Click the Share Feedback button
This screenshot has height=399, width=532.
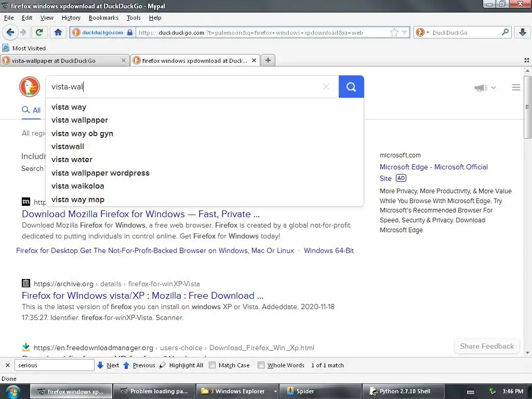coord(487,346)
